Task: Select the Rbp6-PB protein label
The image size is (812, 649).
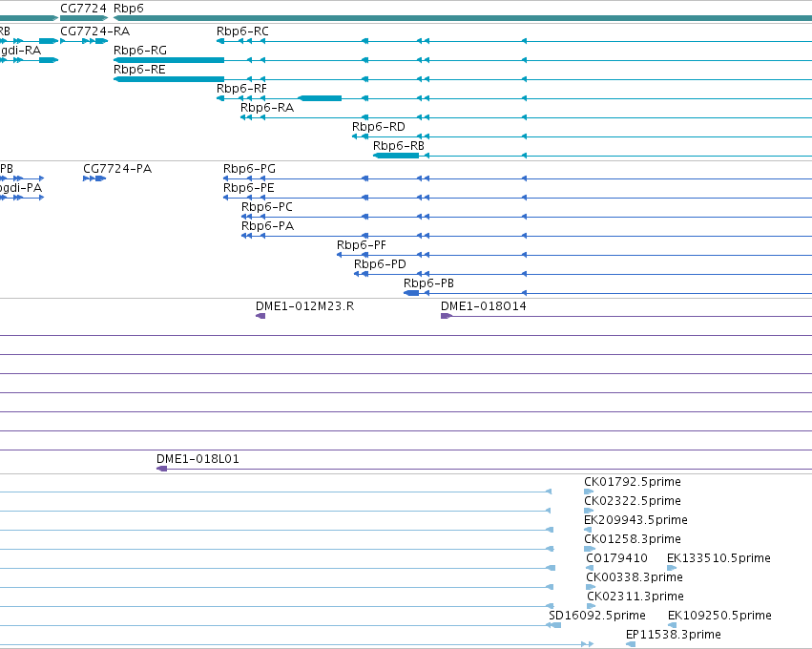Action: click(x=428, y=283)
